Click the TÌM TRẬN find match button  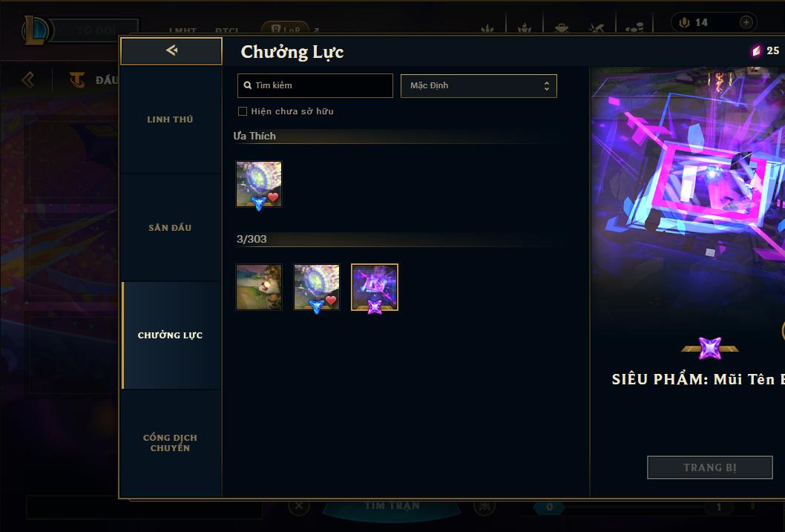392,506
